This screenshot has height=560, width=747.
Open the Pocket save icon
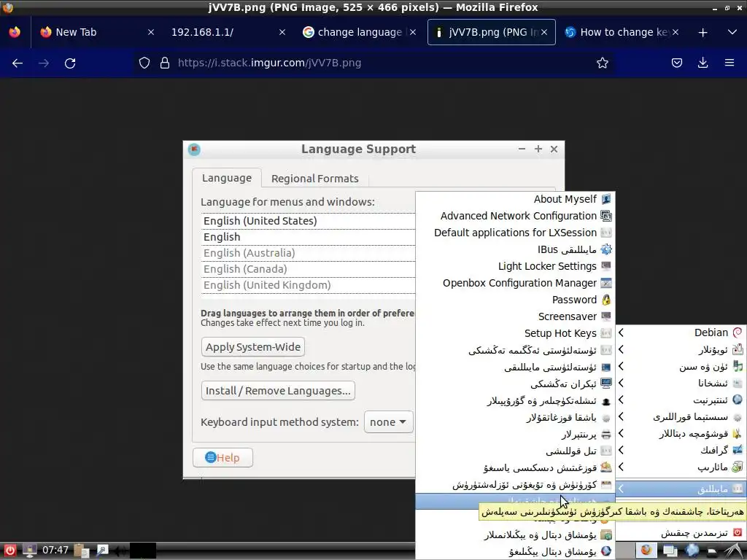[x=676, y=63]
